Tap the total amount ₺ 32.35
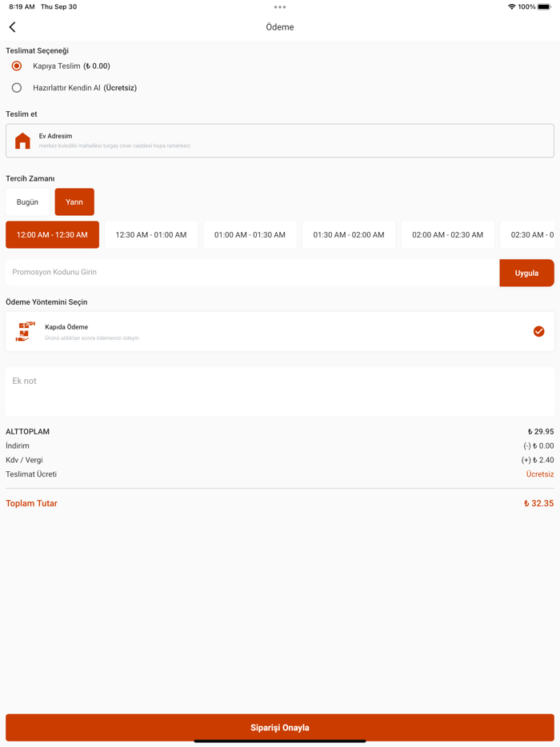This screenshot has height=747, width=560. coord(538,504)
